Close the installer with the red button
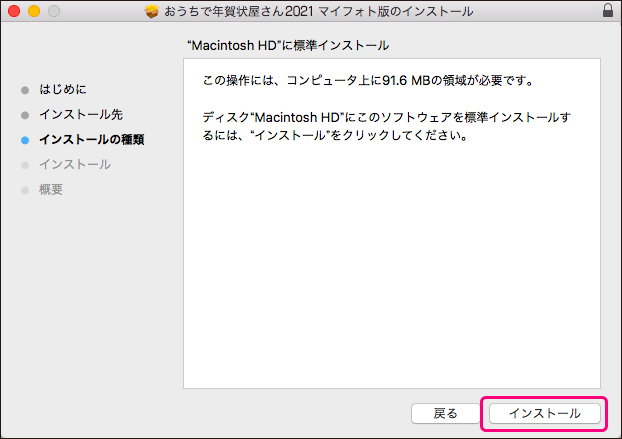 point(14,11)
